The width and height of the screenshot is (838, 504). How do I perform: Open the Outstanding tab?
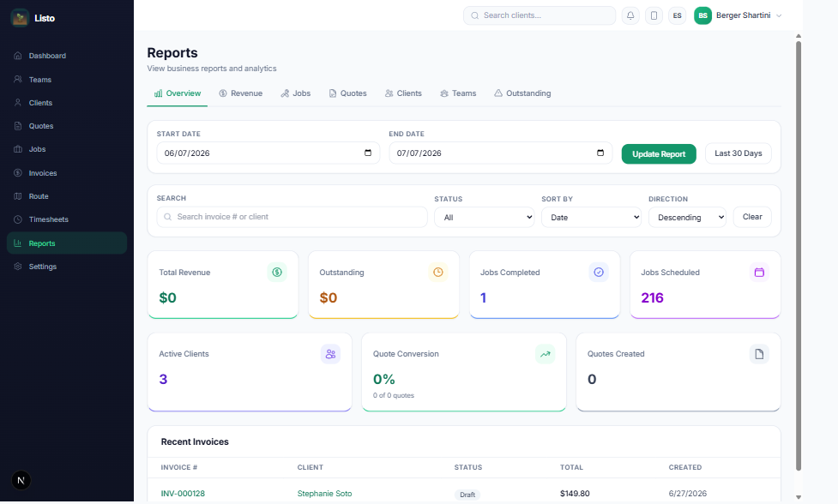[x=522, y=93]
